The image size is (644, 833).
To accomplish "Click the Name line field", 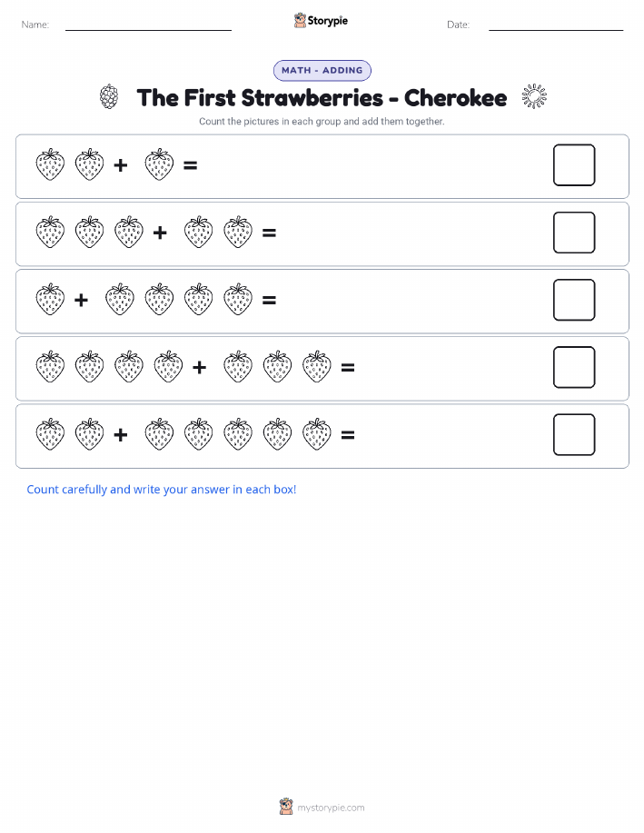I will [x=148, y=25].
